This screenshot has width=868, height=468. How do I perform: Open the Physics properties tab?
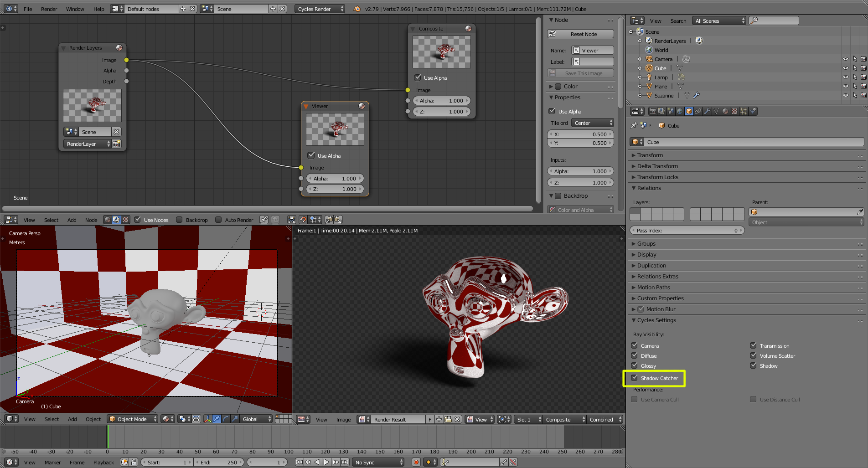753,111
